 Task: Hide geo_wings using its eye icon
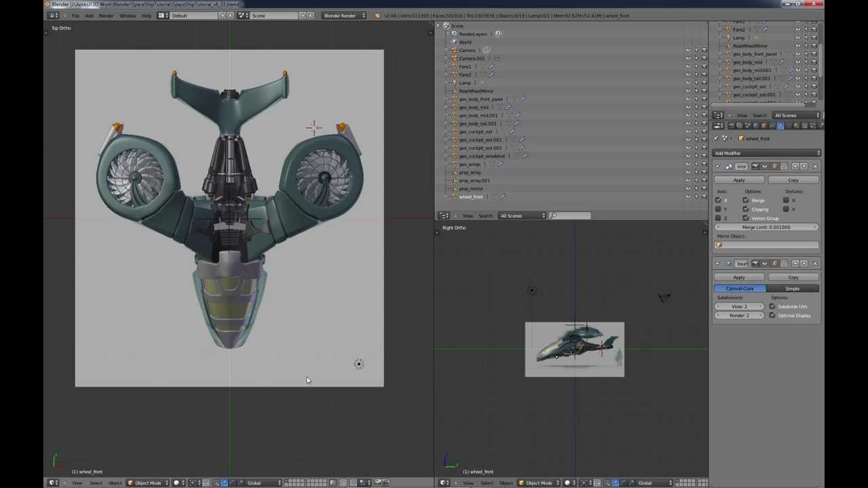(688, 164)
